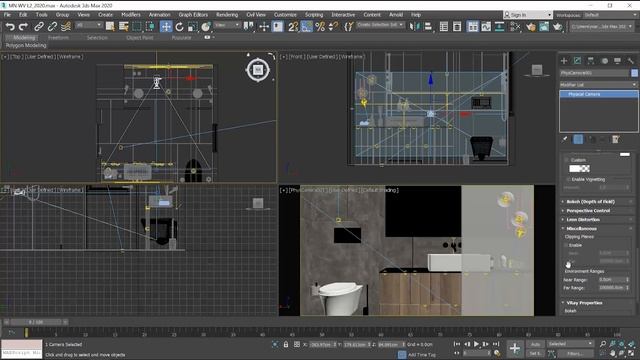Click the object color swatch beside name
The height and width of the screenshot is (360, 640).
[x=634, y=73]
